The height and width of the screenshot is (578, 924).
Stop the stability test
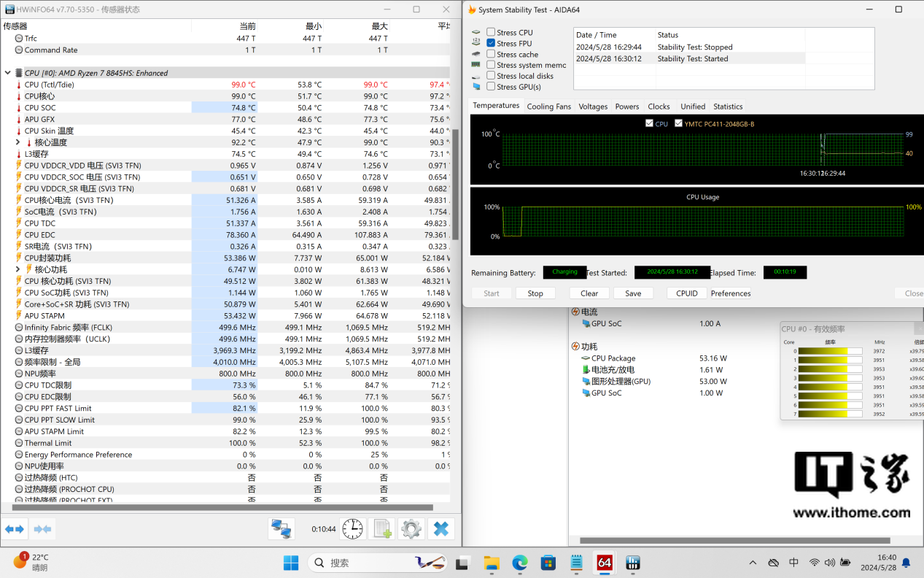click(x=535, y=293)
